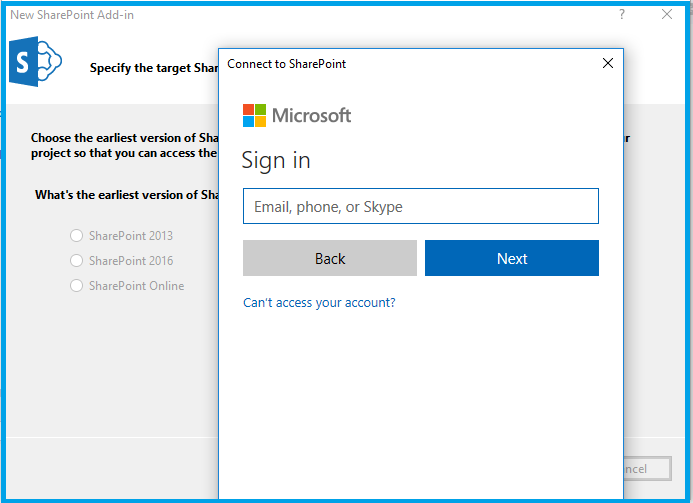This screenshot has width=693, height=503.
Task: Select the SharePoint 2016 radio button
Action: (x=76, y=260)
